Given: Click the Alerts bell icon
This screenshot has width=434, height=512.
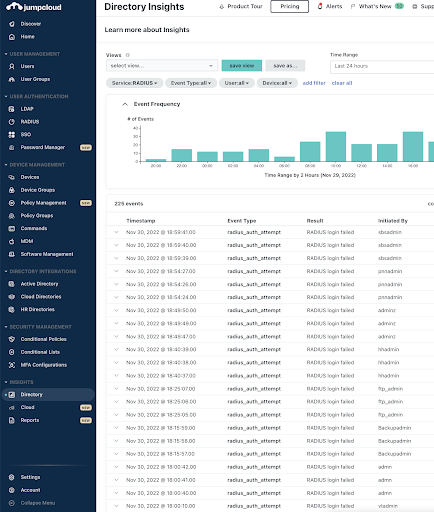Looking at the screenshot, I should point(320,6).
